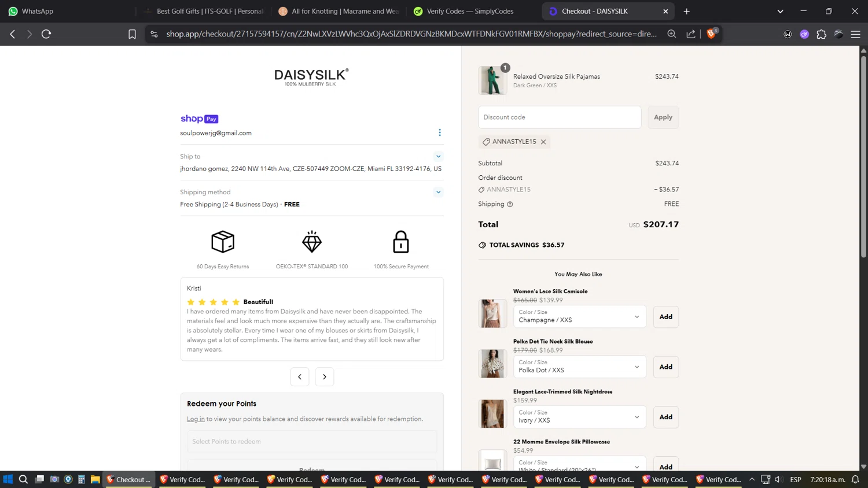Open Select Points to redeem dropdown

(312, 441)
